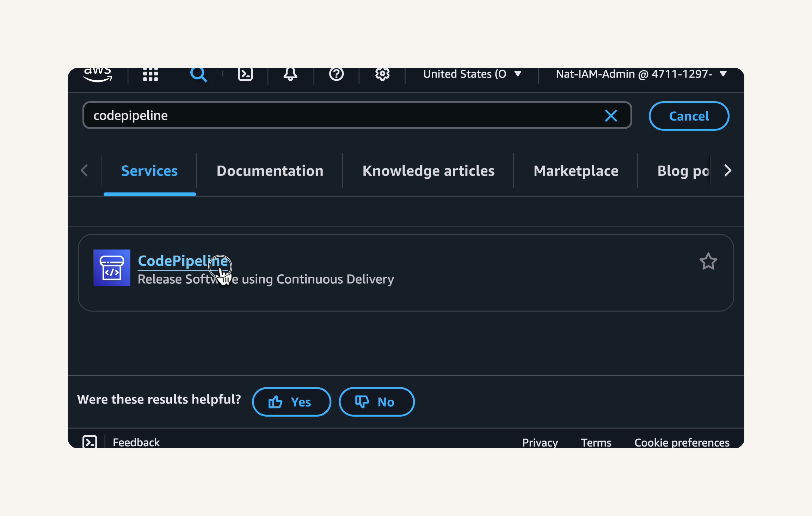This screenshot has height=516, width=812.
Task: Open the settings gear icon
Action: [x=382, y=74]
